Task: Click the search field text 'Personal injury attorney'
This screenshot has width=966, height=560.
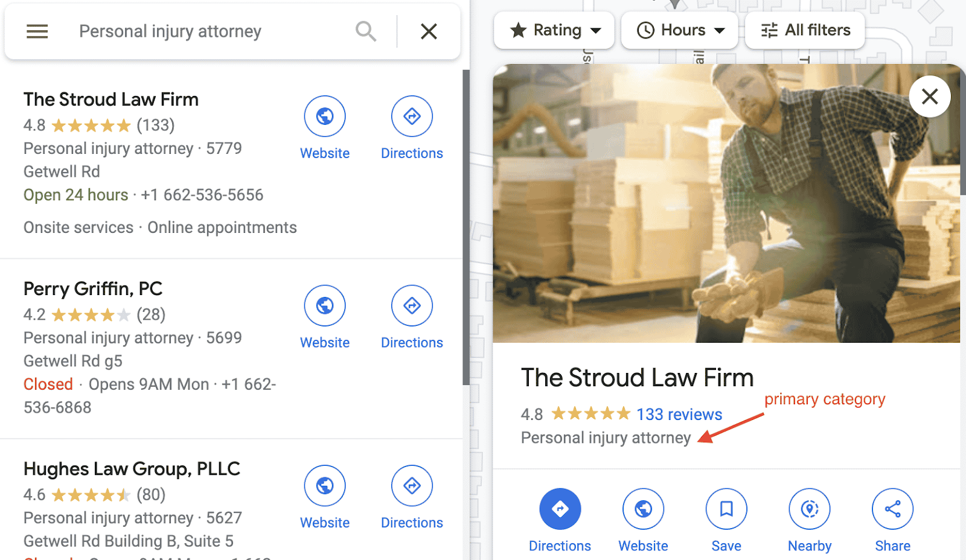Action: pos(170,31)
